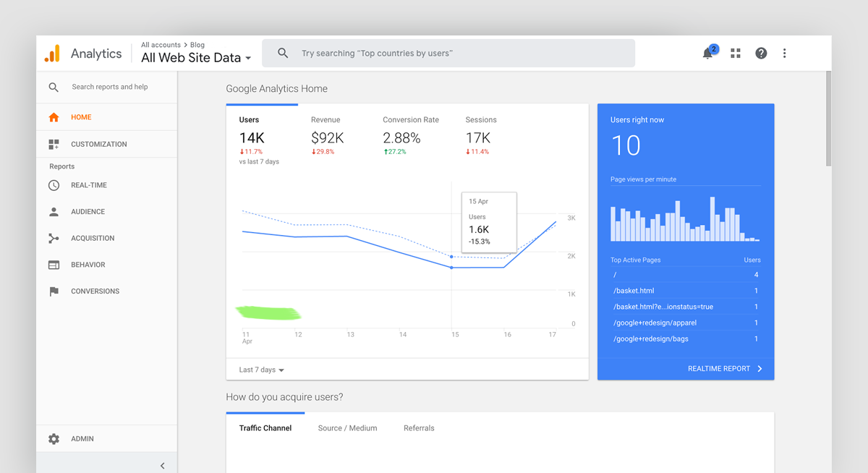The height and width of the screenshot is (473, 868).
Task: Open the Last 7 days date range dropdown
Action: [x=258, y=369]
